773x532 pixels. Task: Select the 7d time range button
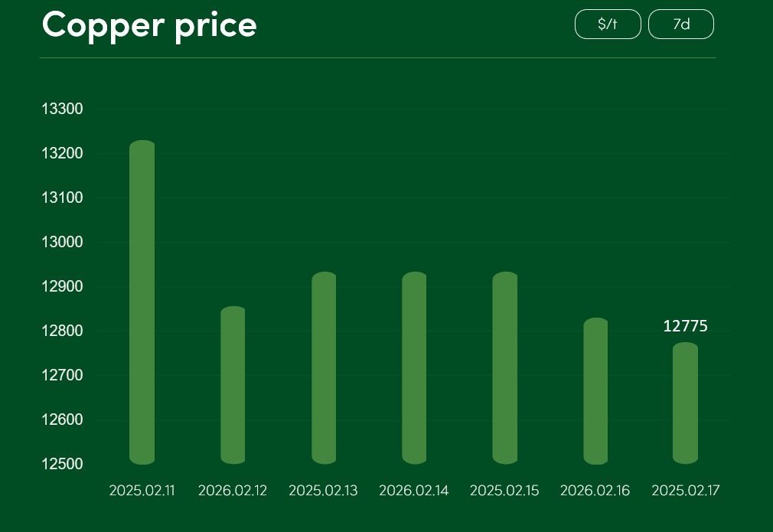[x=680, y=24]
